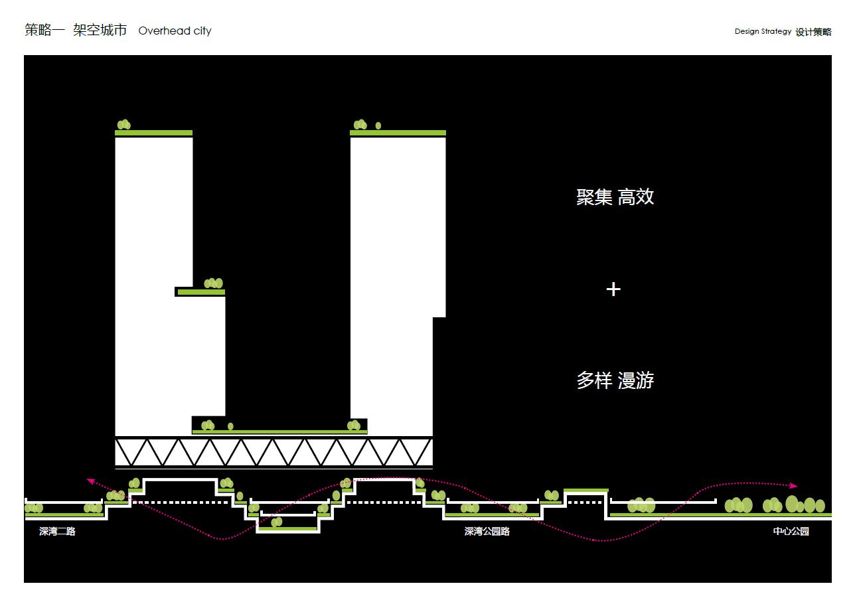Screen dimensions: 857x616
Task: Click the "深湾二路" road label
Action: click(57, 532)
